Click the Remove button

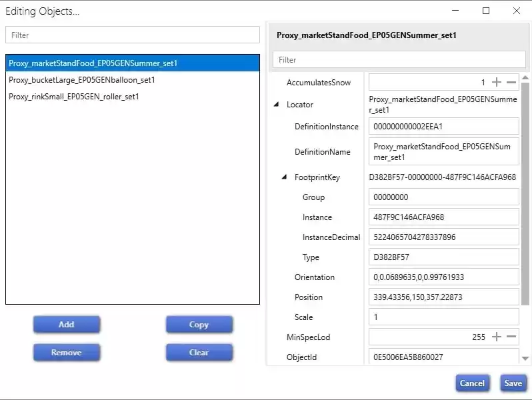pyautogui.click(x=67, y=353)
